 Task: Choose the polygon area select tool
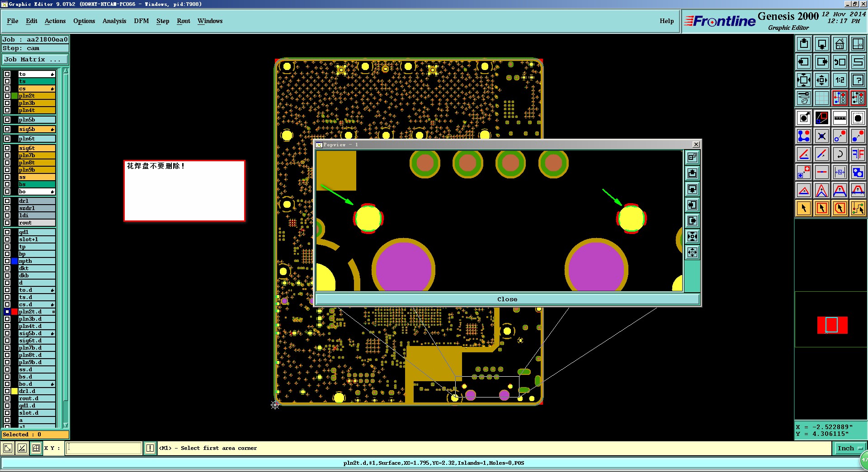840,208
